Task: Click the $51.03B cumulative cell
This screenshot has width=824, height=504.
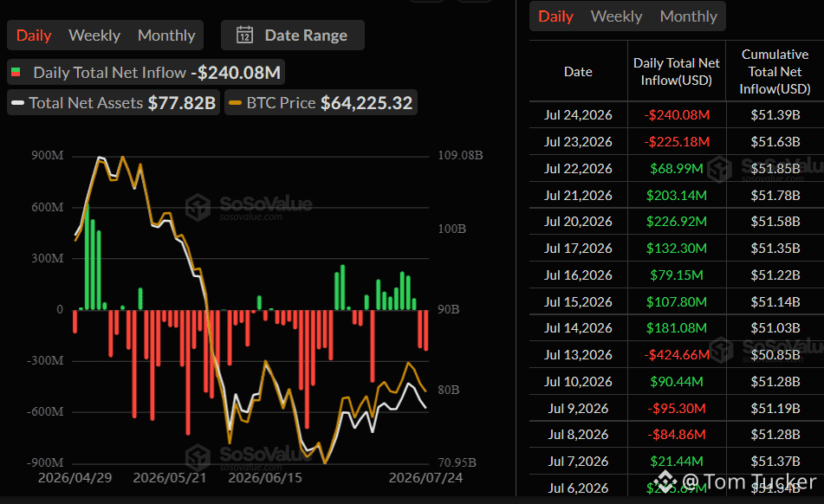Action: click(x=775, y=327)
